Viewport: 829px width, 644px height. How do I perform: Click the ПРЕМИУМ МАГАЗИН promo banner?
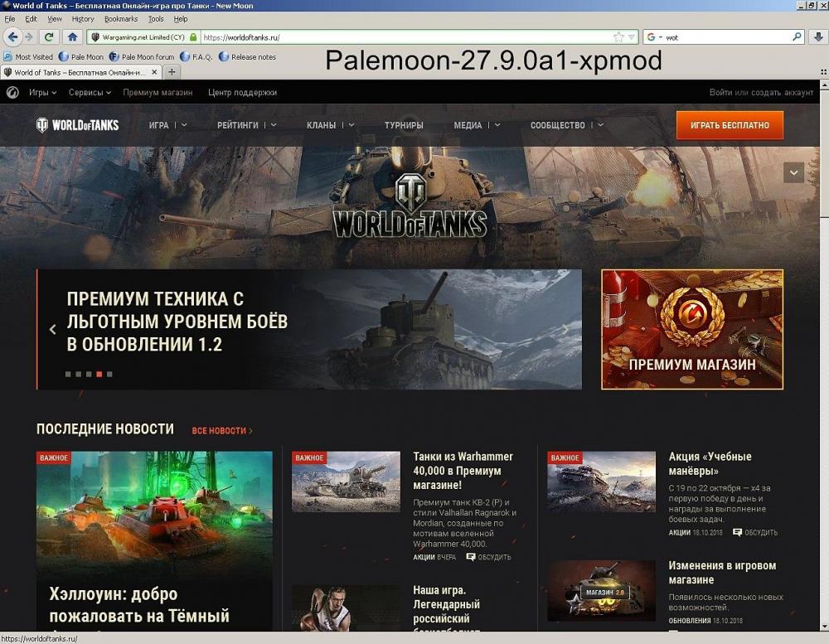tap(692, 329)
